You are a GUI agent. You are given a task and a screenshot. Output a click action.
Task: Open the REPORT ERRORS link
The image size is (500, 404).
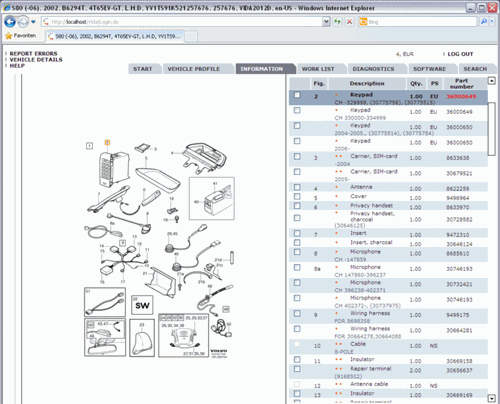click(33, 53)
